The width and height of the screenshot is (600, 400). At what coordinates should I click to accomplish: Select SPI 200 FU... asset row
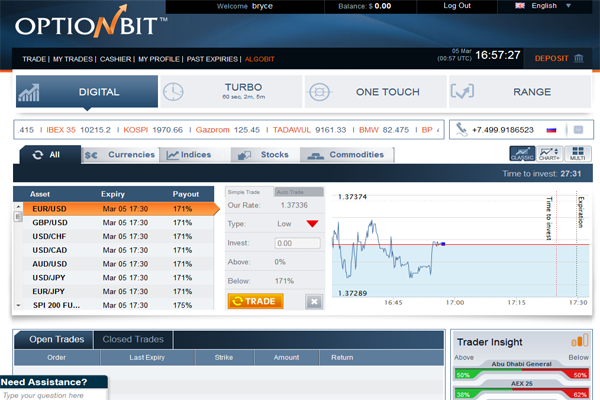point(118,305)
